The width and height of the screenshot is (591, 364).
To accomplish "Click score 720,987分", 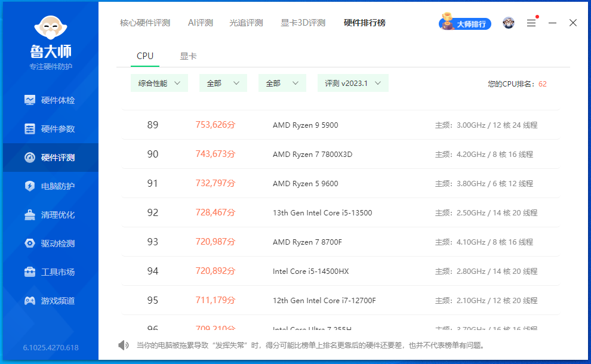I will pyautogui.click(x=216, y=242).
